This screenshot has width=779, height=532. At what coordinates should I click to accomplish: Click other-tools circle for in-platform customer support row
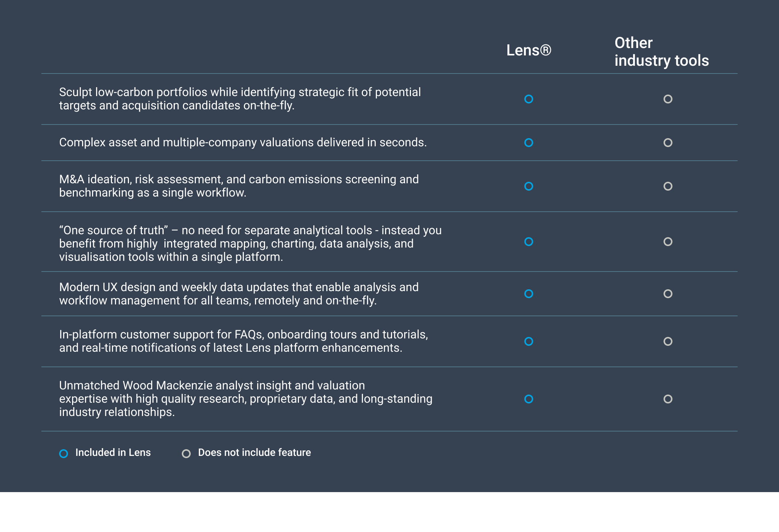[x=668, y=341]
